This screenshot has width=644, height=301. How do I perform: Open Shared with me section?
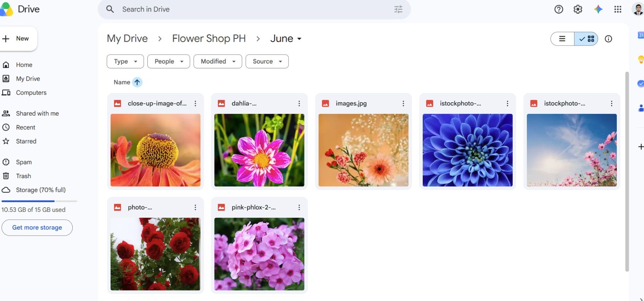(x=37, y=114)
